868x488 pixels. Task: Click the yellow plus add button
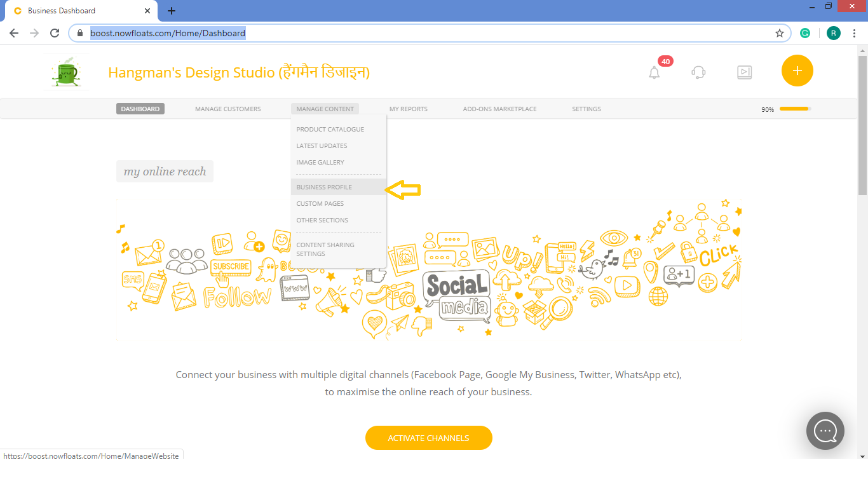click(x=797, y=71)
